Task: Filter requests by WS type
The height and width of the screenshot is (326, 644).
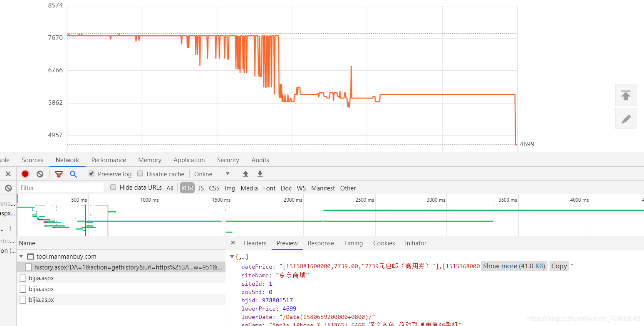Action: point(301,188)
